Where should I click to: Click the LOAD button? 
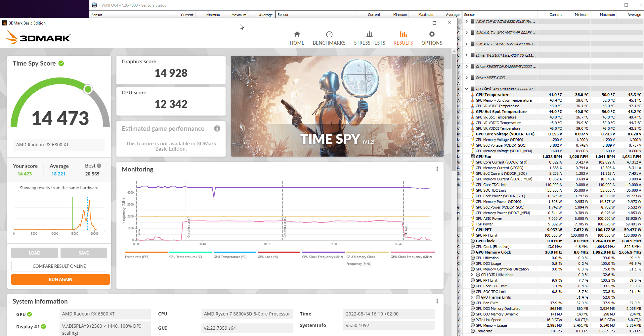[34, 253]
